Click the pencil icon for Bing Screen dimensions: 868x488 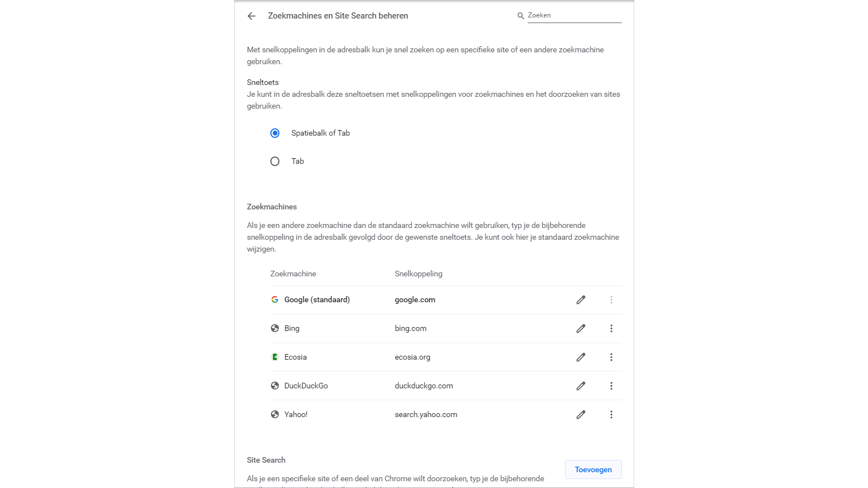tap(581, 329)
